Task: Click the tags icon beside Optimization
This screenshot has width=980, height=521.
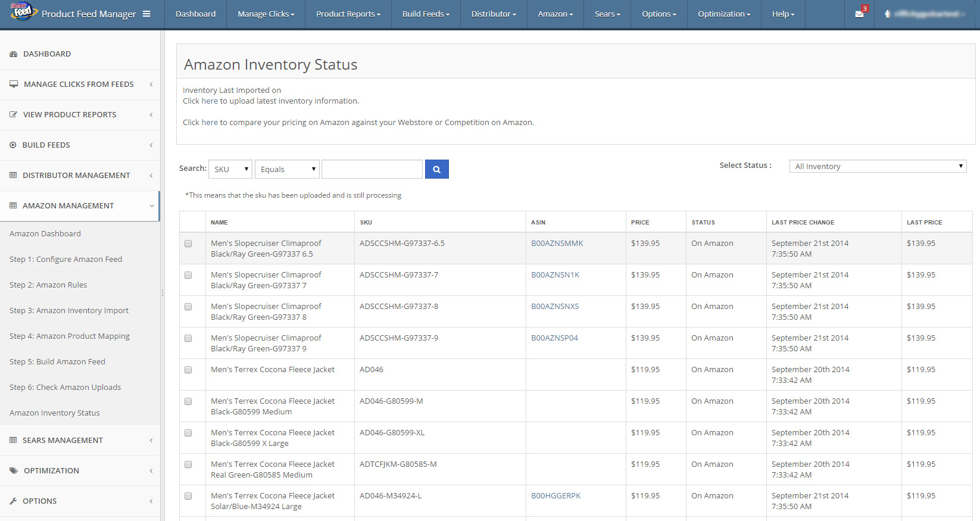Action: pos(14,471)
